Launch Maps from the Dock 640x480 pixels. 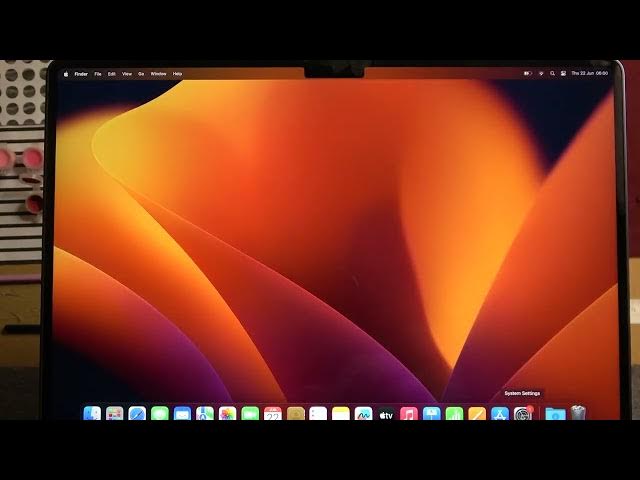tap(205, 413)
